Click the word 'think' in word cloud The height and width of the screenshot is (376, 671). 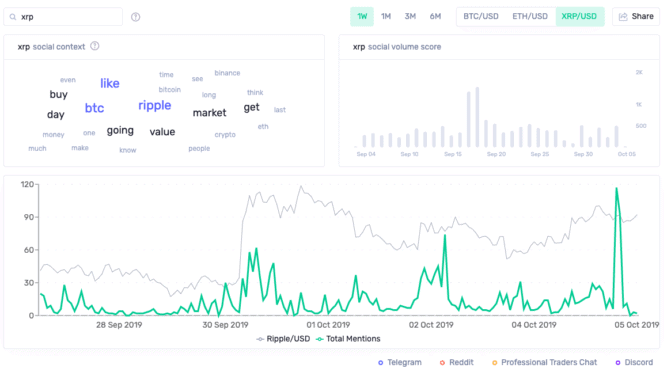[x=255, y=92]
